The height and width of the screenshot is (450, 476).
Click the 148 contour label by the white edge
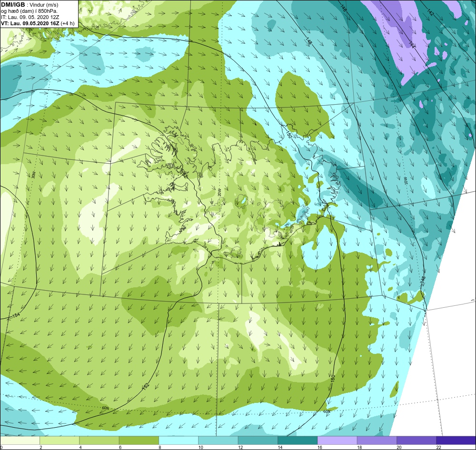(x=423, y=280)
